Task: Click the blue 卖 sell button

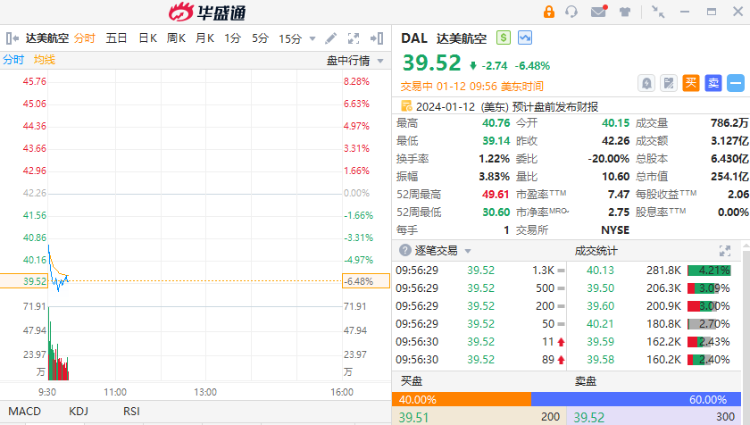Action: tap(713, 83)
